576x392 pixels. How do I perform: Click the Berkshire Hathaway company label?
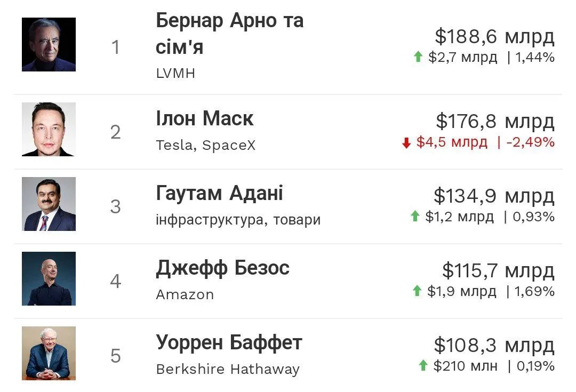point(228,369)
